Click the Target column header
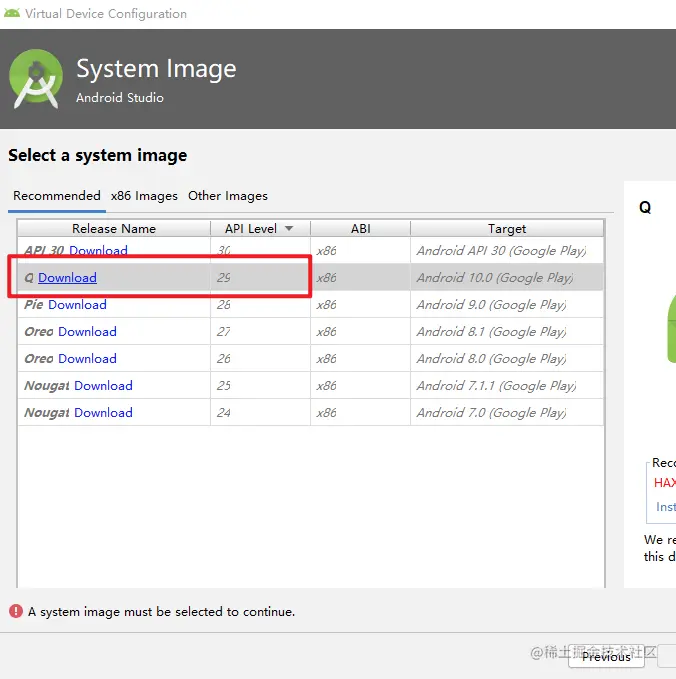This screenshot has height=679, width=676. click(507, 228)
